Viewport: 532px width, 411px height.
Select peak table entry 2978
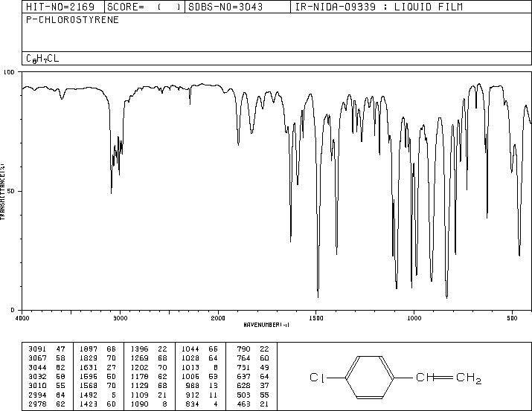pyautogui.click(x=36, y=404)
